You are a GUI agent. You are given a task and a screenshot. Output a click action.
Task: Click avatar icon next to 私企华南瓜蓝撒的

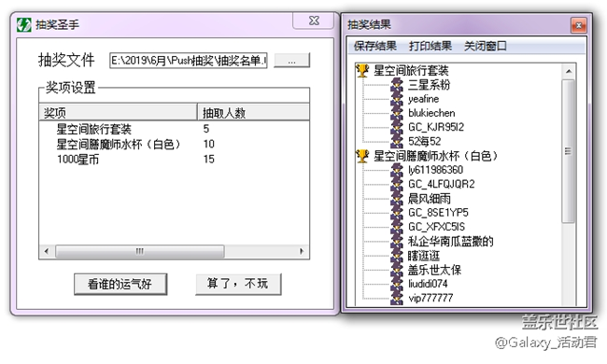397,241
